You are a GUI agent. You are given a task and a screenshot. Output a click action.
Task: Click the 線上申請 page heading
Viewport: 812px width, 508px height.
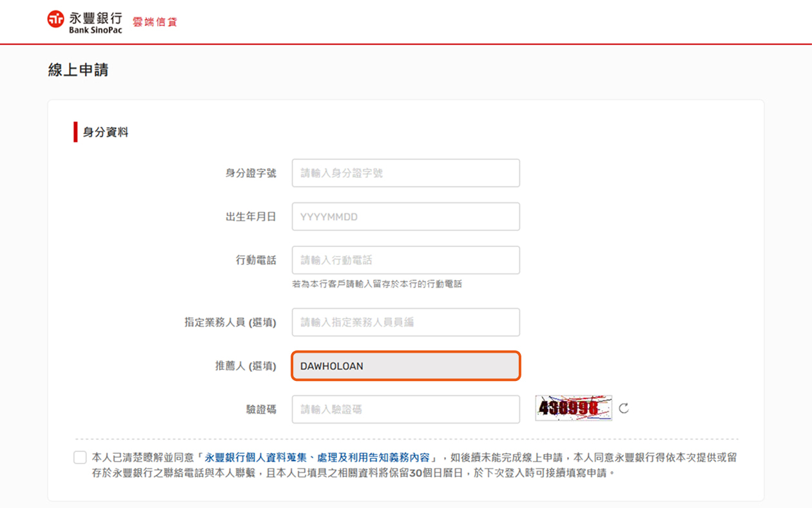[x=78, y=70]
